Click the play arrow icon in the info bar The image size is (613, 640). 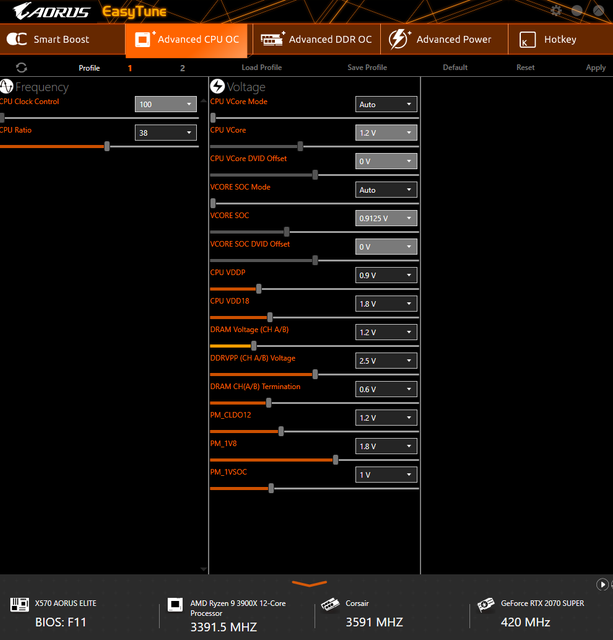602,584
